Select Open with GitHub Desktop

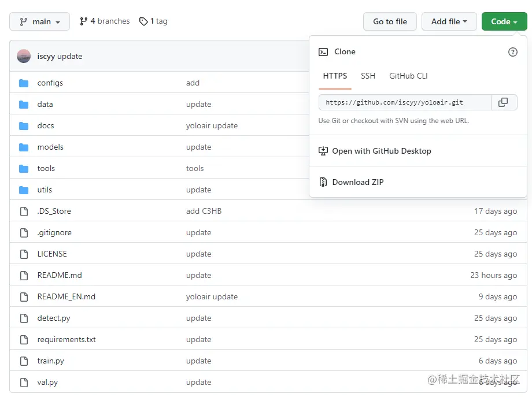tap(381, 151)
